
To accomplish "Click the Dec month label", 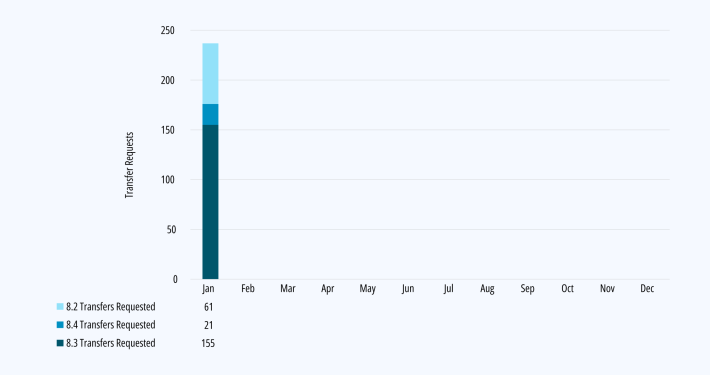I will [647, 288].
